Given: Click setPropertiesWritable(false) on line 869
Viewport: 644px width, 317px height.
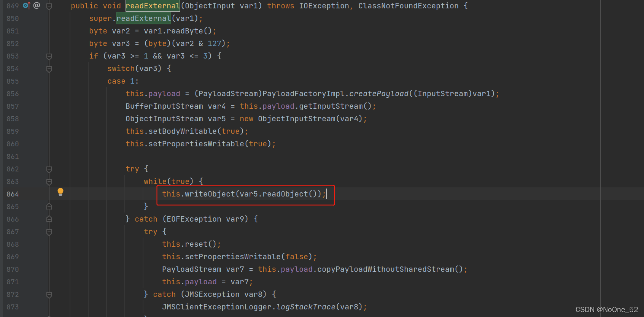Looking at the screenshot, I should coord(248,257).
